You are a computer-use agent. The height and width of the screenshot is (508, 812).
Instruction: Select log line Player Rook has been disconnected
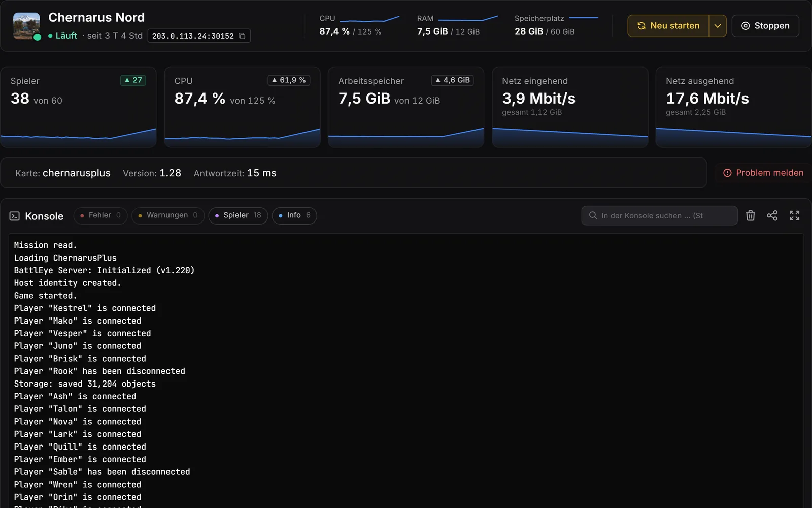pos(99,371)
